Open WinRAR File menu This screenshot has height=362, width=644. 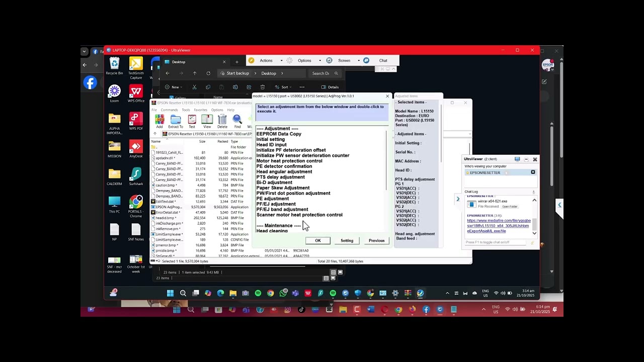click(154, 110)
